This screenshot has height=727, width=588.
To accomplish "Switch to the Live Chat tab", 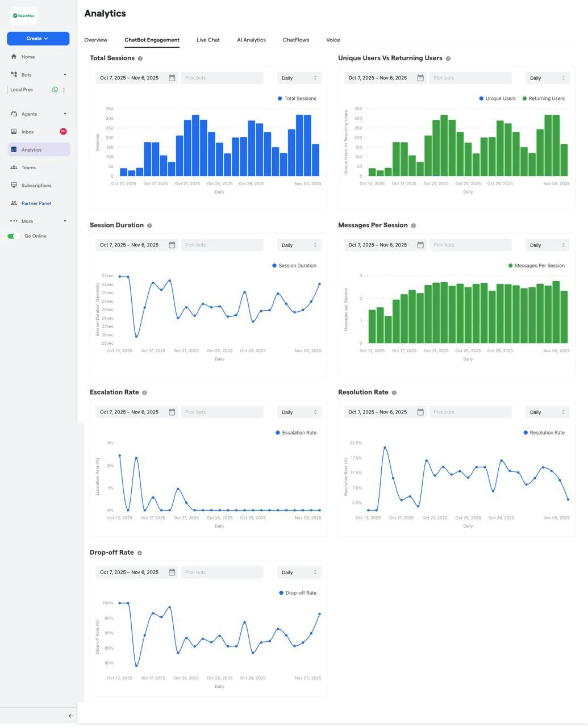I will [x=208, y=40].
